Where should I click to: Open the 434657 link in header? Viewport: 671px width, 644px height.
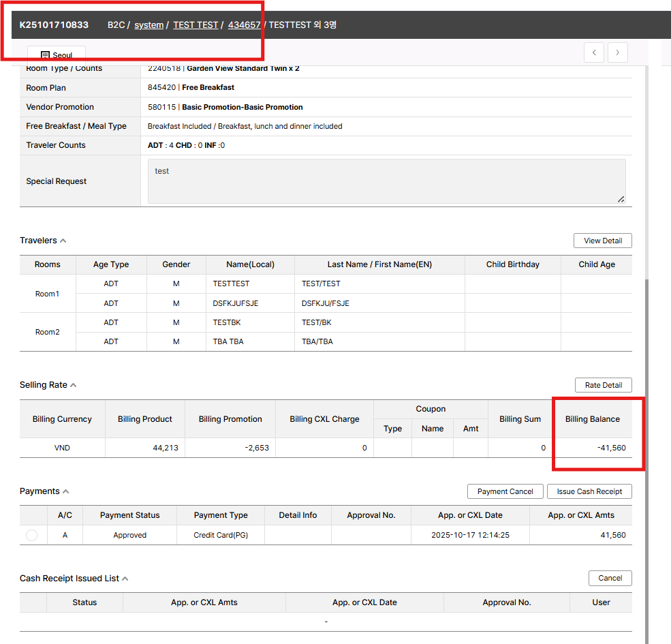[x=244, y=25]
